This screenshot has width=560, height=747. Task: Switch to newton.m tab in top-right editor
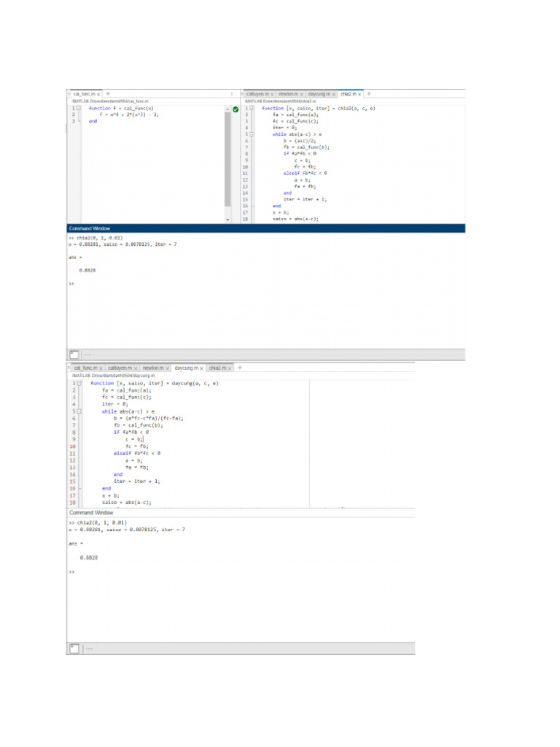point(289,94)
